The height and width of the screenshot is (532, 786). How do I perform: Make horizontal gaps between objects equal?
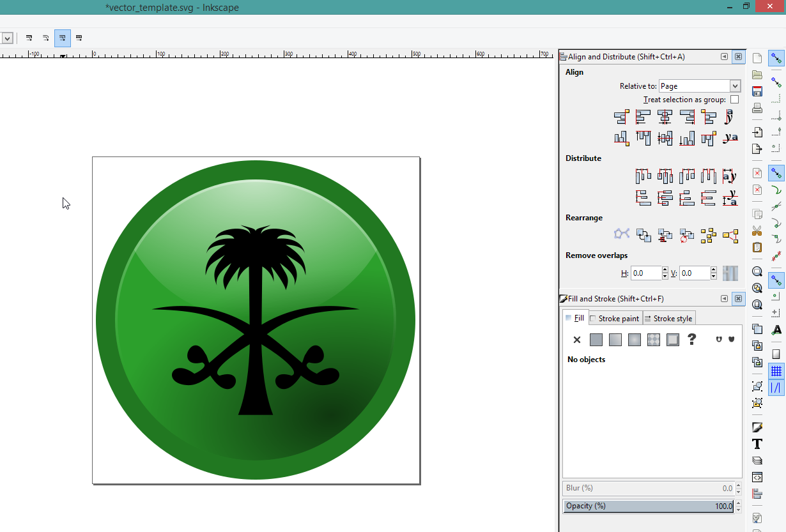tap(709, 176)
